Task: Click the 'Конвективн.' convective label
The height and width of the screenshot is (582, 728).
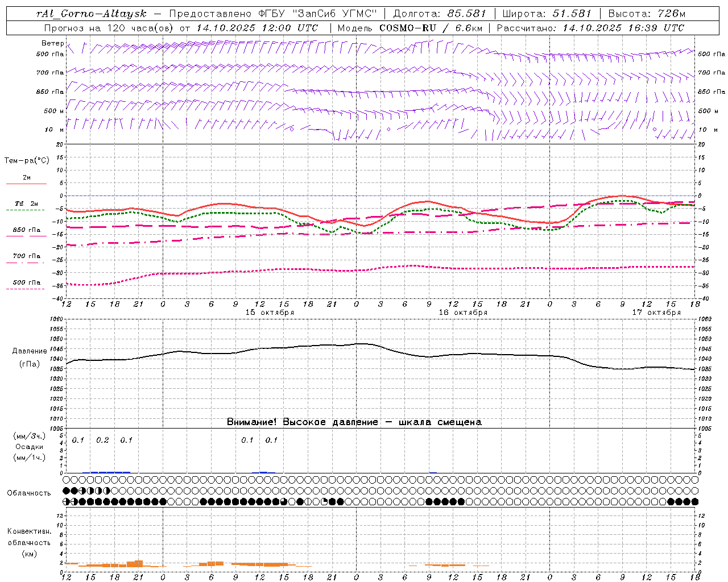Action: [x=29, y=531]
